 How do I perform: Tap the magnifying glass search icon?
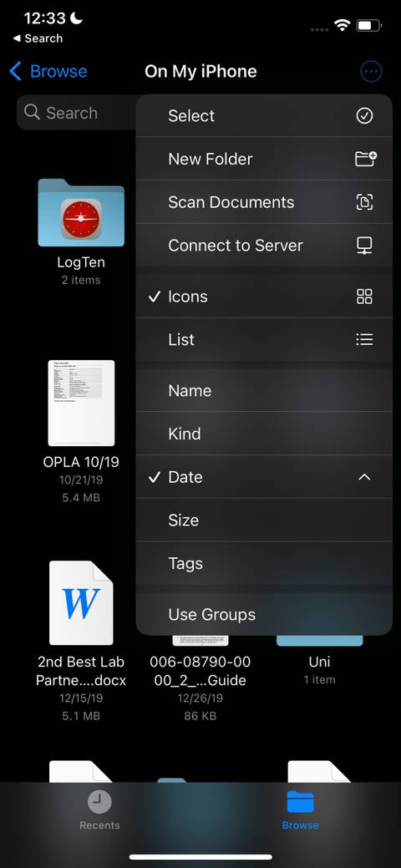coord(32,113)
